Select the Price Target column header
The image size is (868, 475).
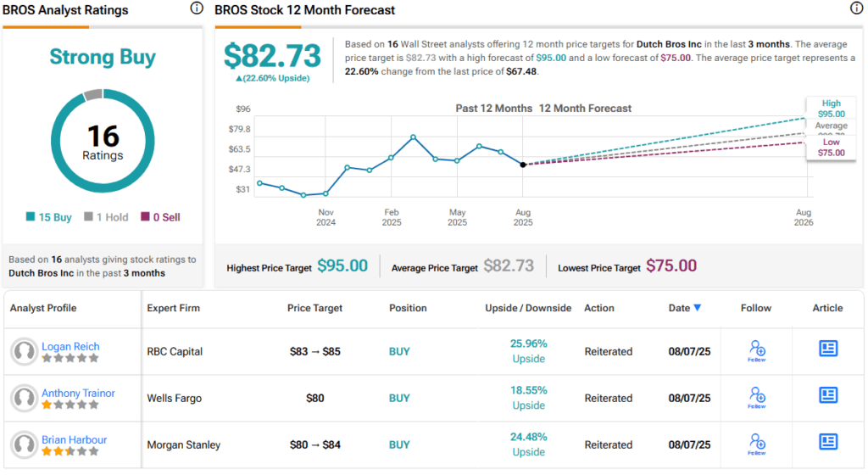(314, 308)
